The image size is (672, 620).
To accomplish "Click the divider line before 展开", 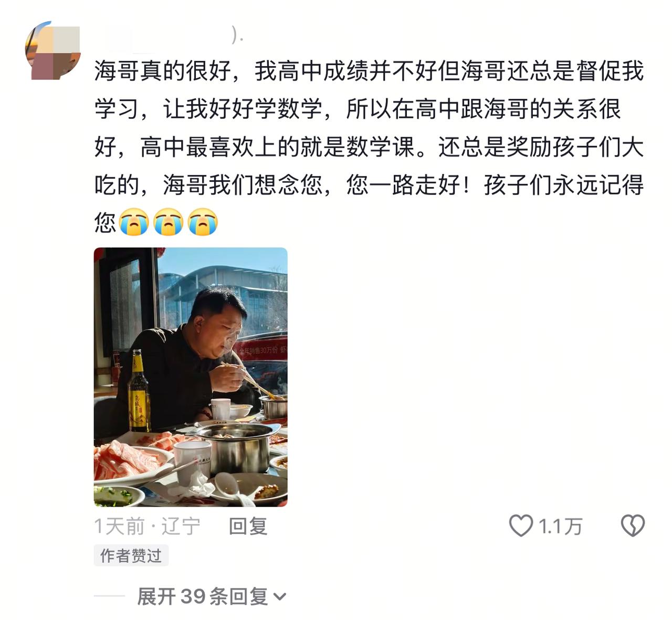I will pyautogui.click(x=109, y=596).
